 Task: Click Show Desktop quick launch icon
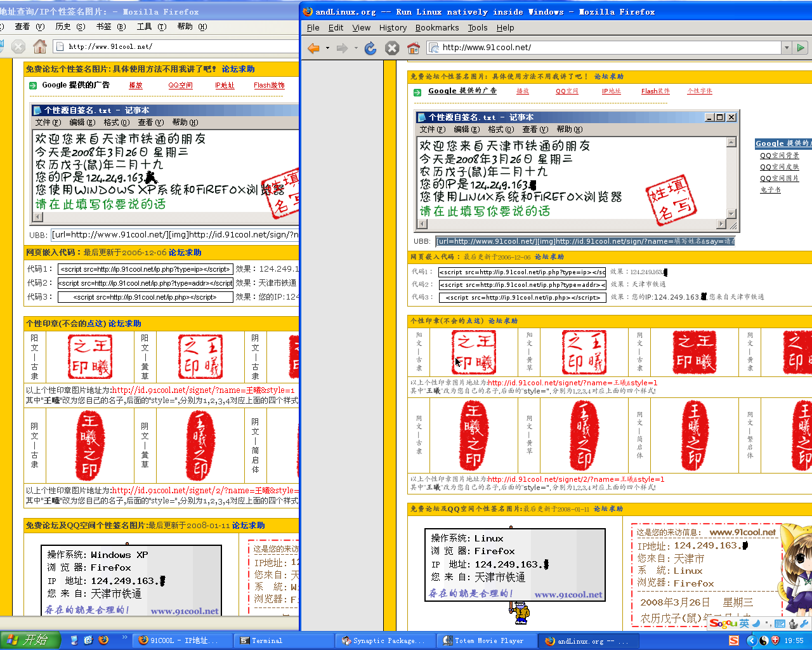tap(74, 640)
